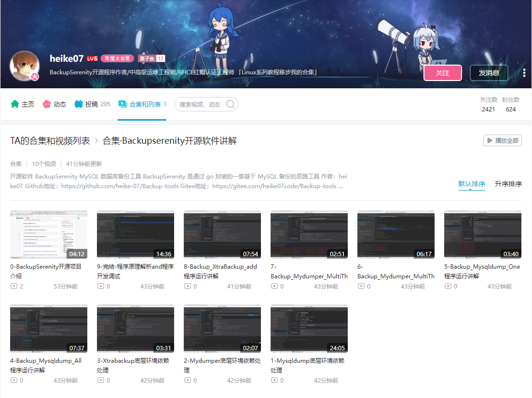Image resolution: width=532 pixels, height=398 pixels.
Task: Go to the 主页 tab
Action: pyautogui.click(x=22, y=104)
